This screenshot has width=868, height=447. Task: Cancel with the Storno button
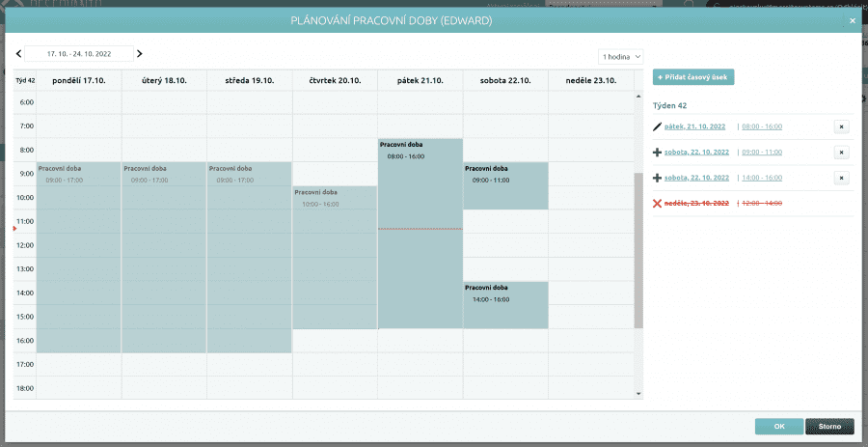point(829,426)
